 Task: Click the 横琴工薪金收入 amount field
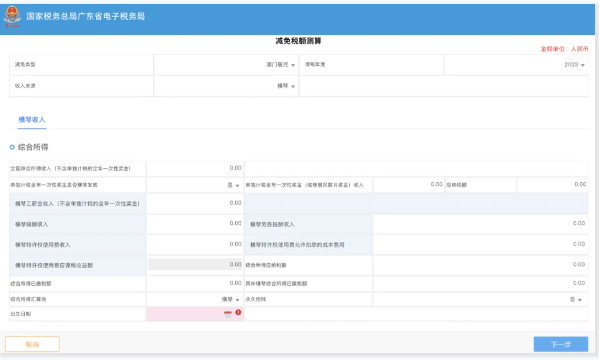(195, 203)
